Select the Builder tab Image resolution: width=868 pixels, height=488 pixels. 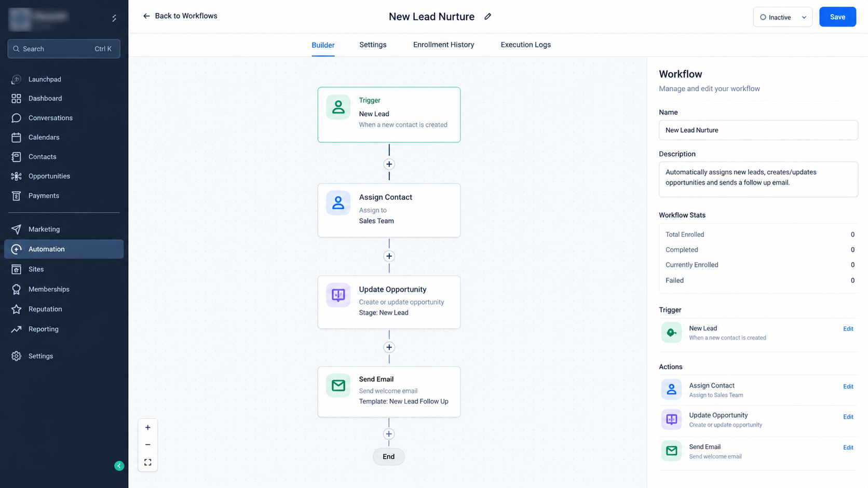[x=323, y=45]
